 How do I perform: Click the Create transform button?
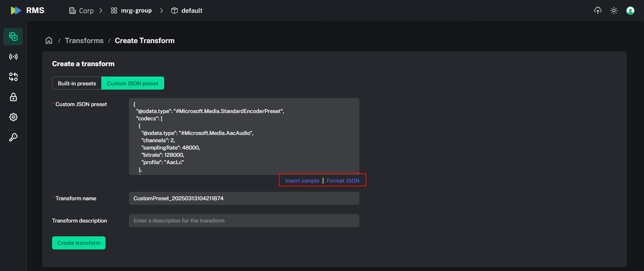pos(79,243)
